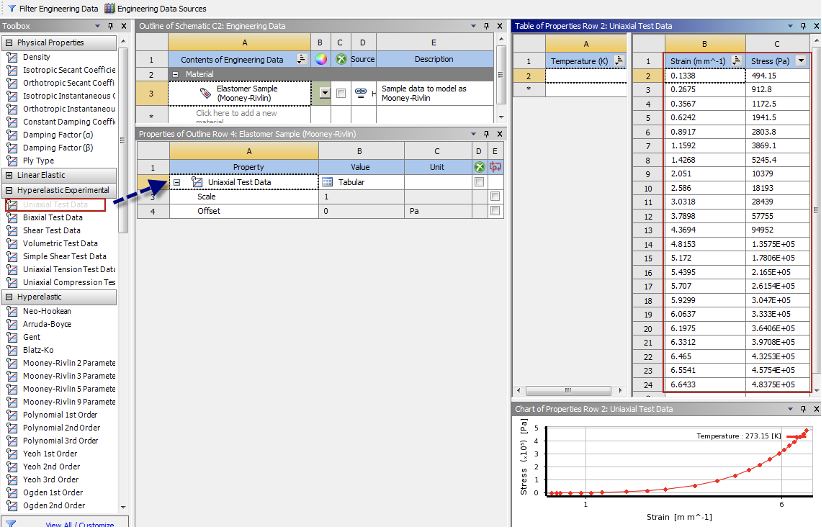Viewport: 822px width, 528px height.
Task: Click View All / Customize link
Action: point(80,524)
